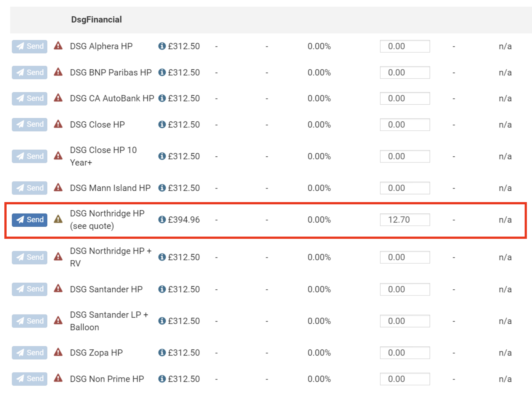
Task: Click the Send button for DSG Santander LP + Balloon
Action: coord(29,321)
